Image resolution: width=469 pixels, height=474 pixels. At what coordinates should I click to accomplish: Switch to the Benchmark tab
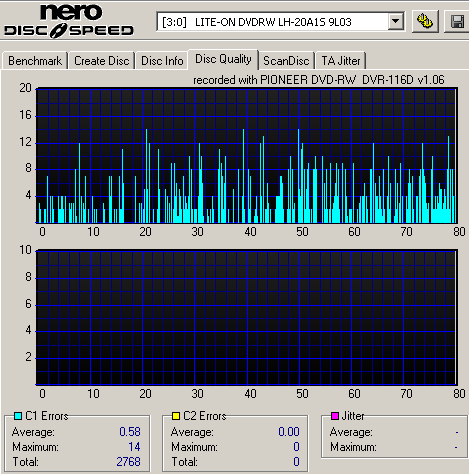tap(35, 61)
